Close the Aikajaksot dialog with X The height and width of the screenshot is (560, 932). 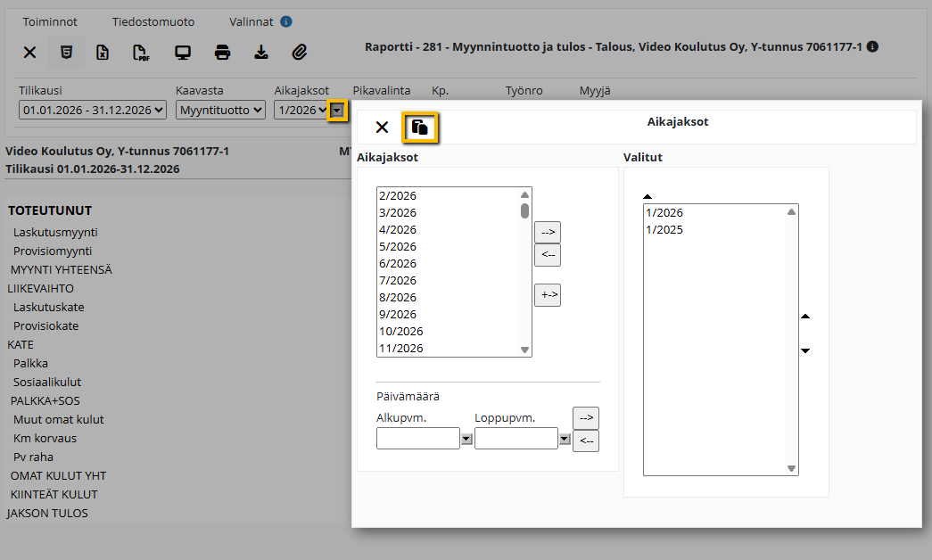(x=383, y=128)
